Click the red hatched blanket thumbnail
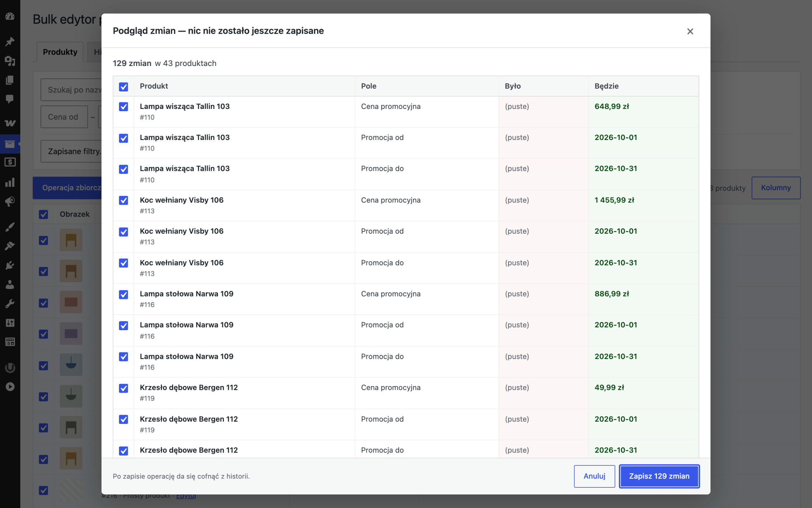The image size is (812, 508). pyautogui.click(x=71, y=302)
